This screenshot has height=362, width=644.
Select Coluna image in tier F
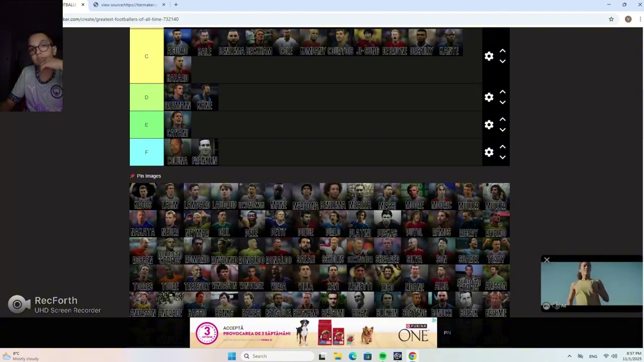tap(177, 152)
